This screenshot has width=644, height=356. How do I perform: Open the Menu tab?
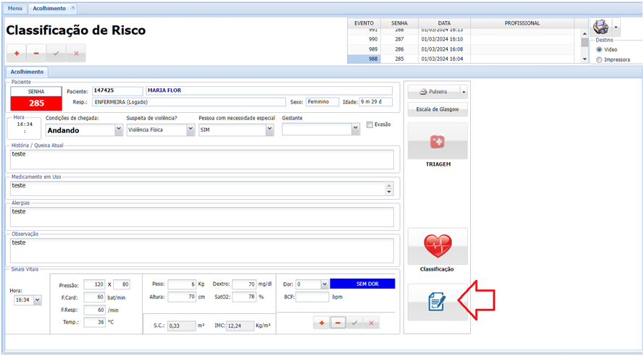coord(15,8)
